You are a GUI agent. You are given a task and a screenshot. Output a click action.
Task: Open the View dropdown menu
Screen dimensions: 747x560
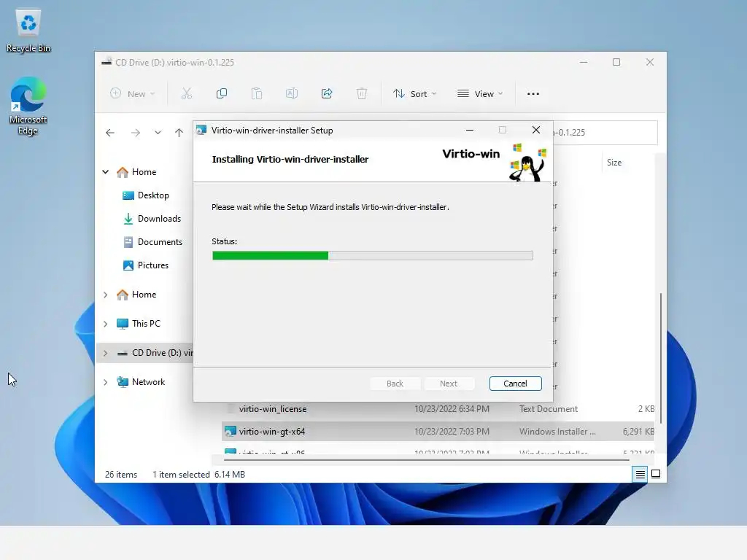click(480, 94)
